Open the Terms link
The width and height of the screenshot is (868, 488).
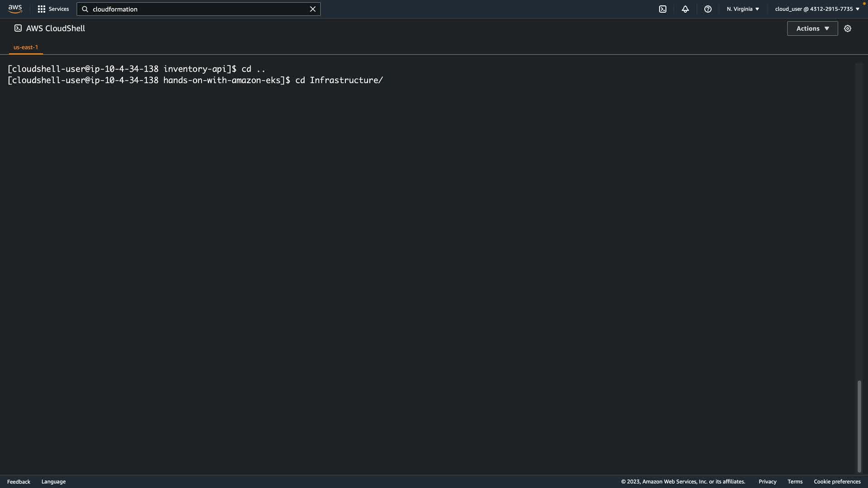(795, 482)
